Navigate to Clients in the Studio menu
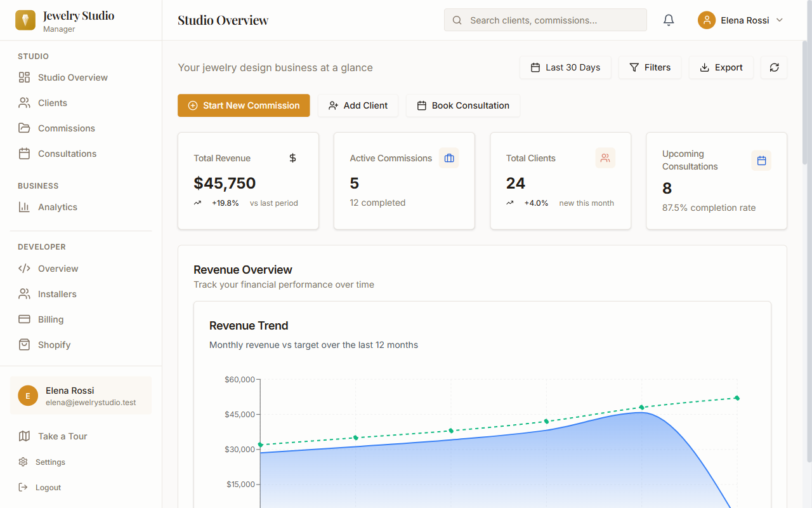 click(x=52, y=102)
